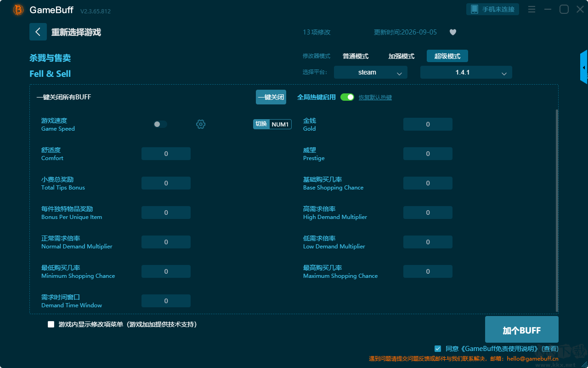The height and width of the screenshot is (368, 588).
Task: Click the Comfort value field
Action: (x=166, y=154)
